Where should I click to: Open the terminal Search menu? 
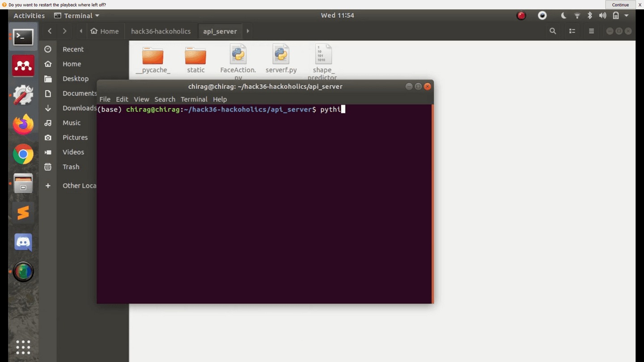coord(165,99)
